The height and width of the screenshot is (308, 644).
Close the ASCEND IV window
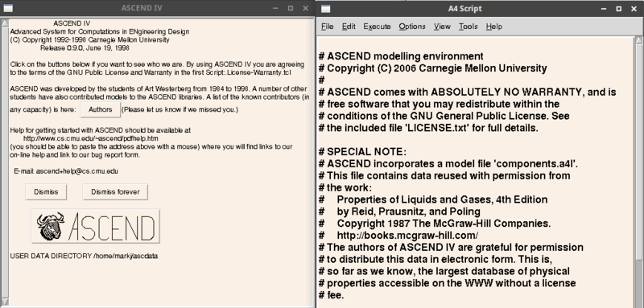coord(306,8)
